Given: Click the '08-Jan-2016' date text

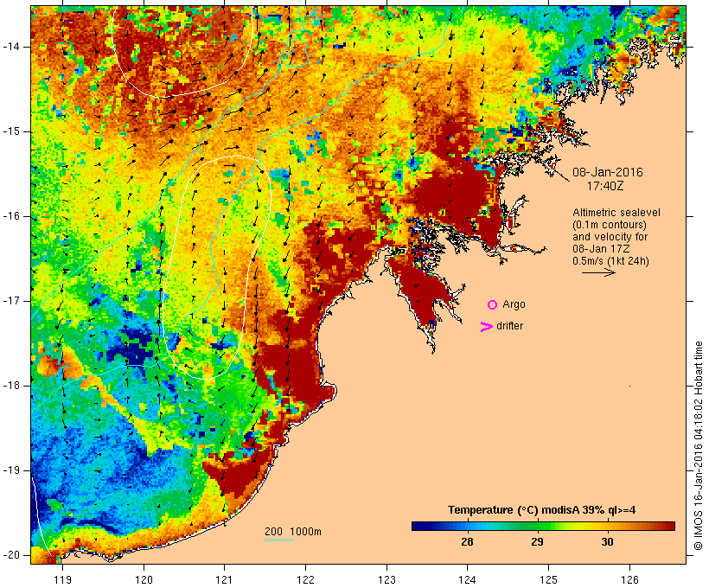Looking at the screenshot, I should [x=608, y=172].
